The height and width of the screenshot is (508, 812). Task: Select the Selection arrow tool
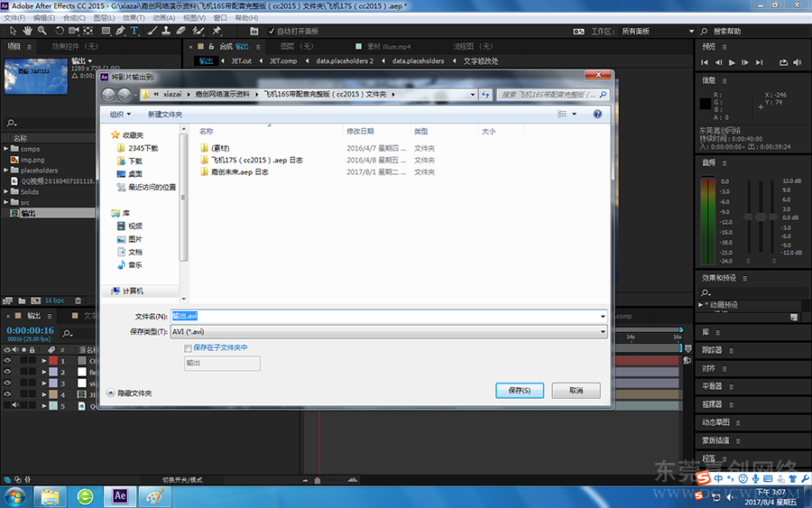point(13,31)
